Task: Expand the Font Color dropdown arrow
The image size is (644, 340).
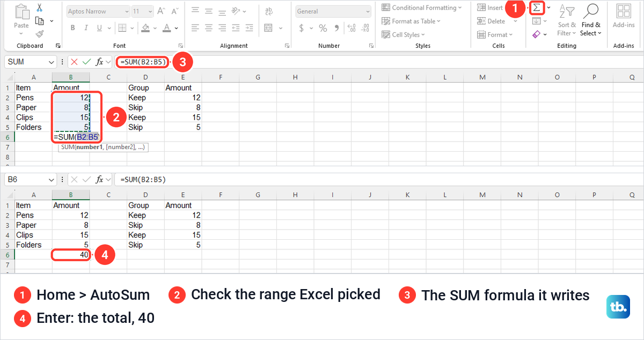Action: 176,28
